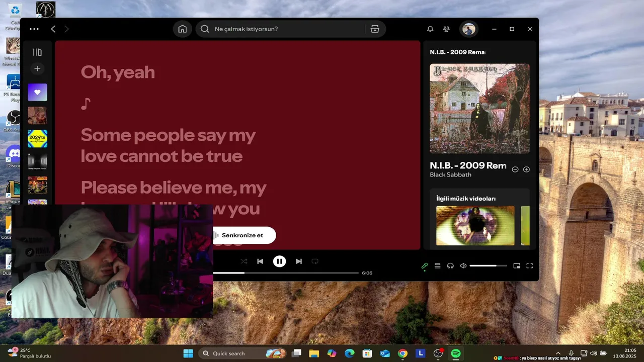Skip to previous track
The image size is (644, 362).
(x=260, y=261)
